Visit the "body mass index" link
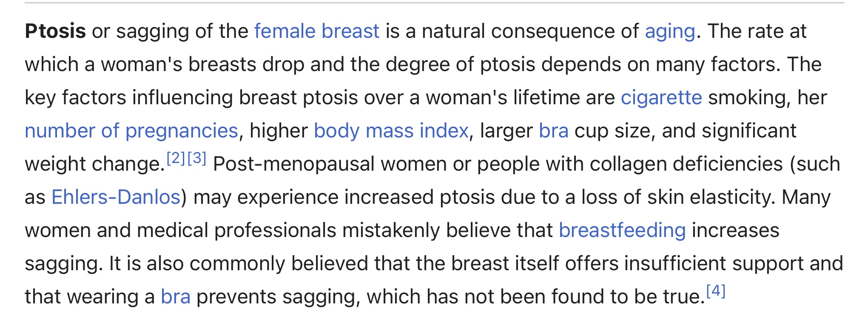The width and height of the screenshot is (868, 320). coord(391,131)
